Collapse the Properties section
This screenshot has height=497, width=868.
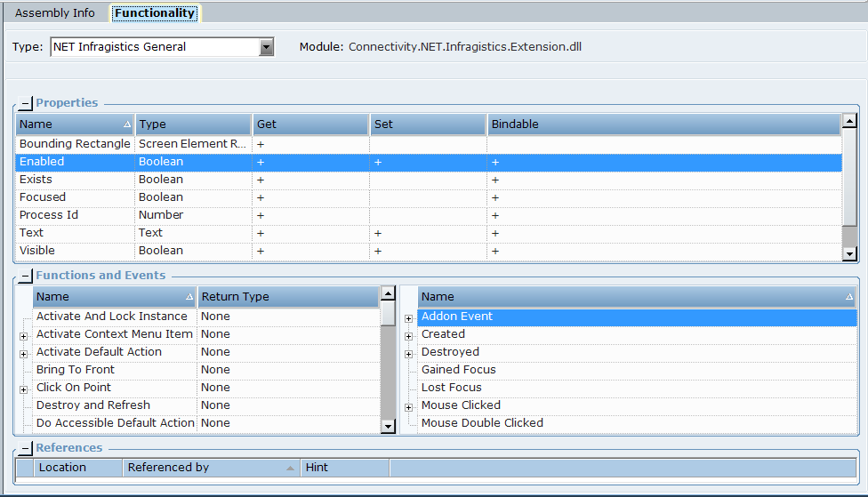coord(26,103)
